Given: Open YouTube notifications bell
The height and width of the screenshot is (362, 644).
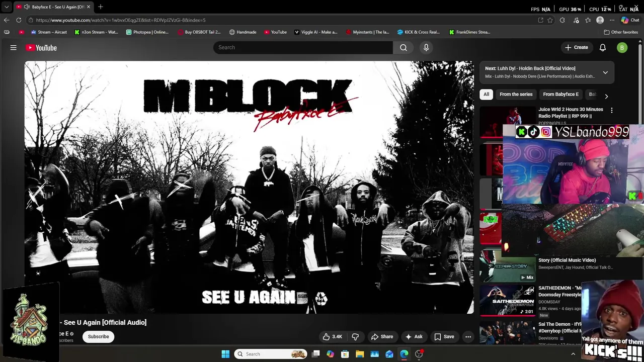Looking at the screenshot, I should pyautogui.click(x=603, y=48).
